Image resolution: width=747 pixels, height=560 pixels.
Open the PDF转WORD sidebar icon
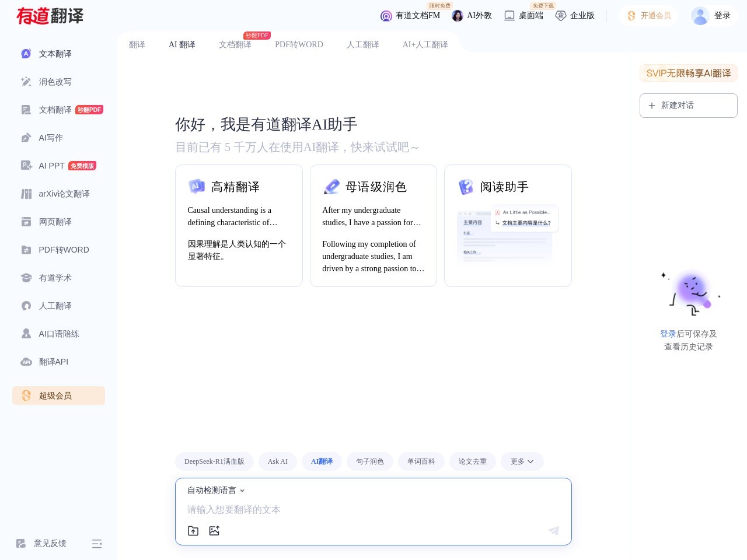coord(26,250)
